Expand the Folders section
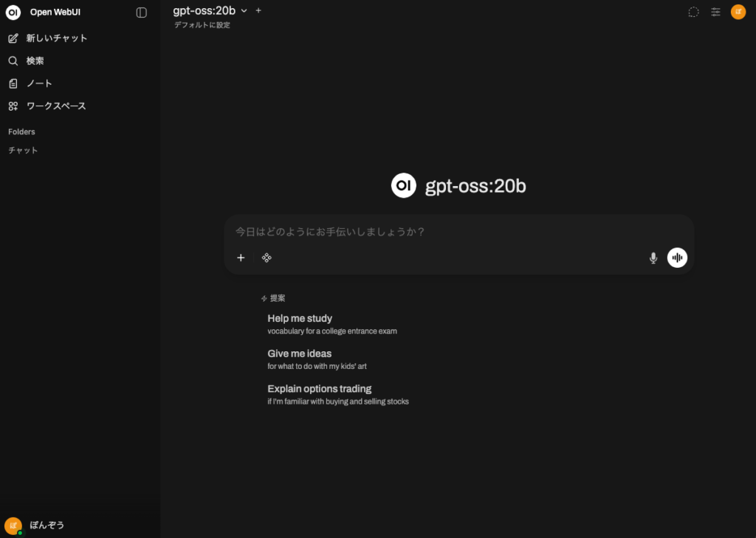The height and width of the screenshot is (538, 756). (22, 132)
